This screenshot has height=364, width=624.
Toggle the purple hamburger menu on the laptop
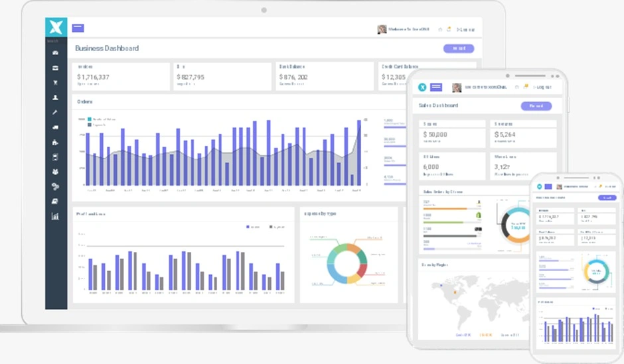(x=78, y=28)
